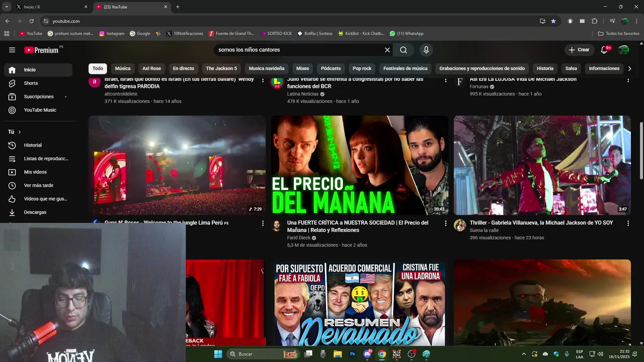Screen dimensions: 644x362
Task: Open Farid Dieck channel avatar
Action: pyautogui.click(x=277, y=225)
